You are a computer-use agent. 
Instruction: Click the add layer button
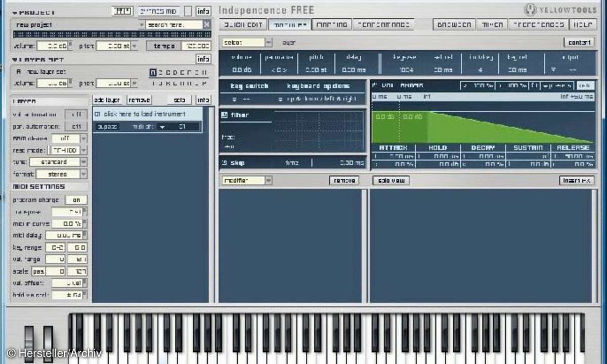[107, 100]
